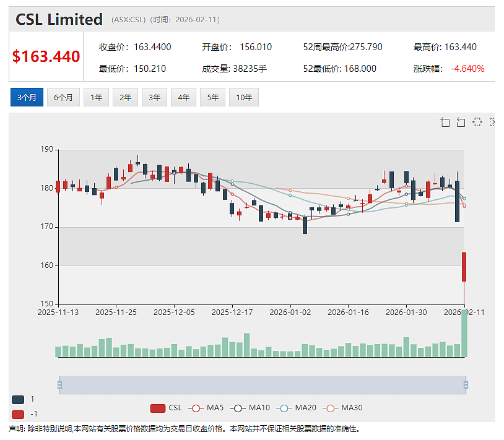
Task: Click the 160 price axis label
Action: pos(46,265)
